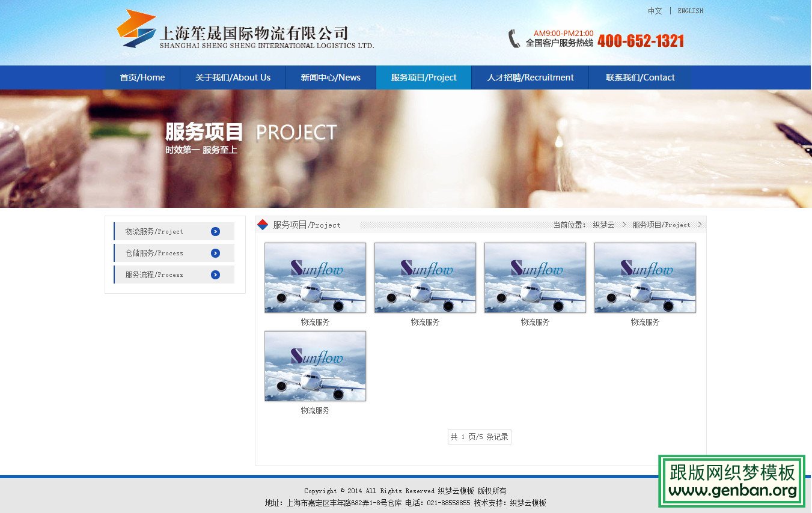Select the 服务项目/Project navigation tab
Image resolution: width=812 pixels, height=513 pixels.
click(x=424, y=77)
